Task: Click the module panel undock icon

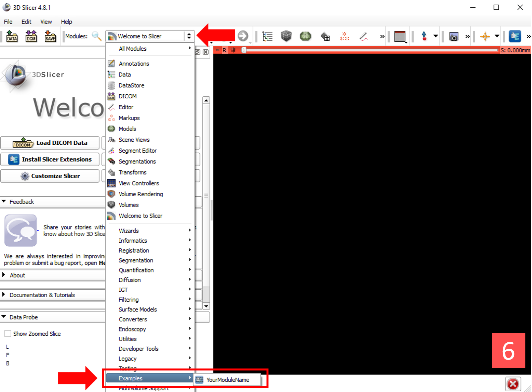Action: click(x=198, y=52)
